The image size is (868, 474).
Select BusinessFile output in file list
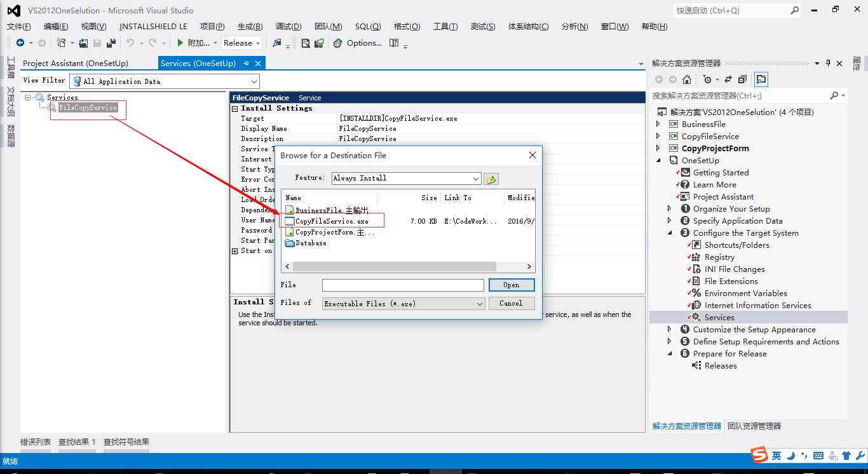tap(326, 210)
